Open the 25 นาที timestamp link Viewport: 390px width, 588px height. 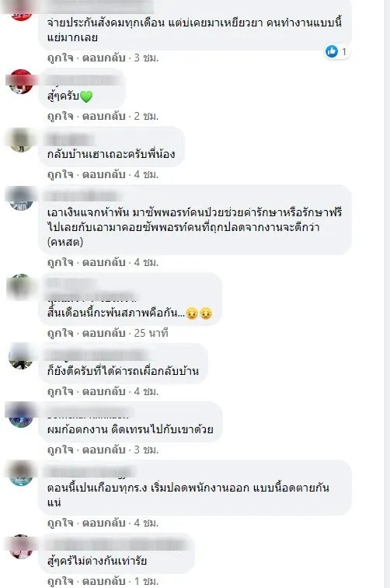tap(151, 333)
